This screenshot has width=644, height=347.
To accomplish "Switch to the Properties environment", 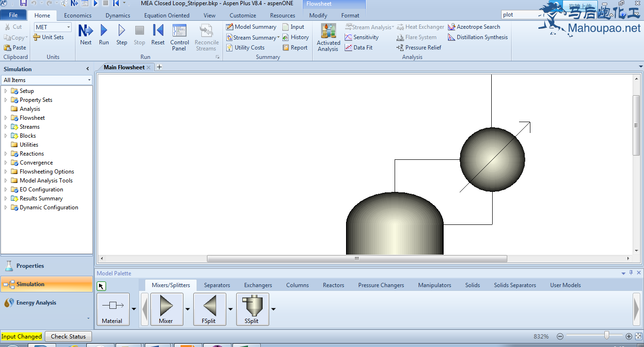I will pos(47,266).
